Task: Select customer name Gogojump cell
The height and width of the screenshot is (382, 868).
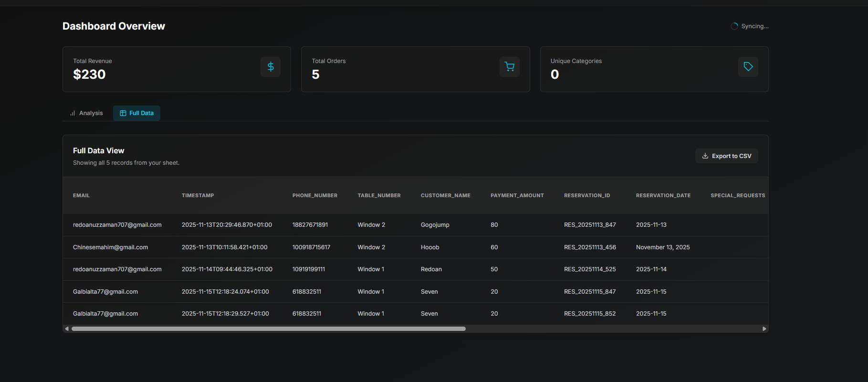Action: pos(435,225)
